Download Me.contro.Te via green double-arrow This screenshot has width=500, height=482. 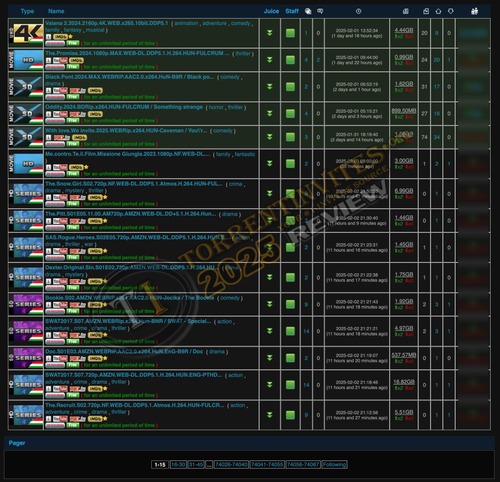270,164
